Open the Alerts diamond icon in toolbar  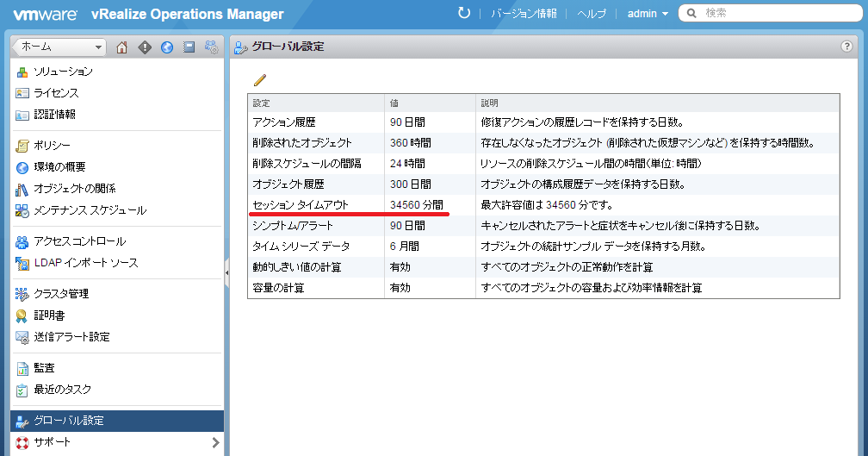[x=145, y=47]
